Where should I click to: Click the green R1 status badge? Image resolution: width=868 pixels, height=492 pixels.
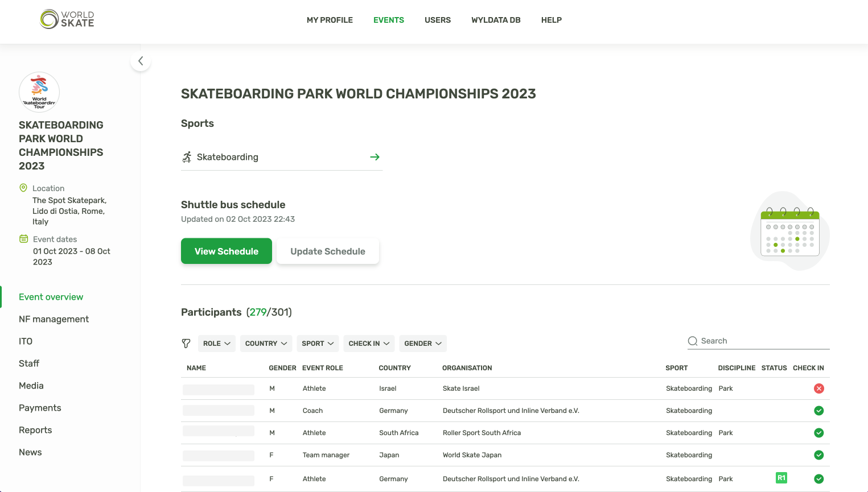[781, 478]
